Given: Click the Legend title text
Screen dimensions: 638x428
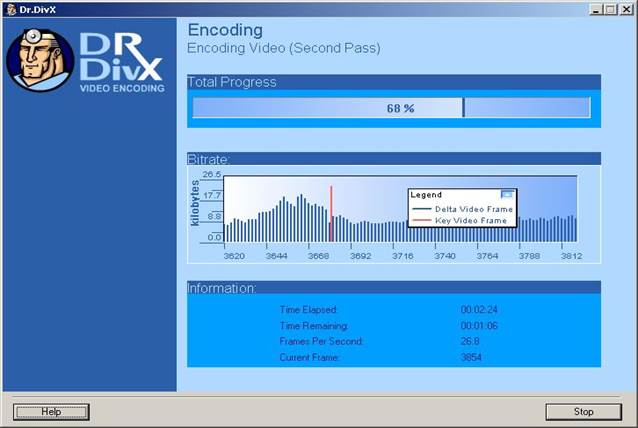Looking at the screenshot, I should (426, 195).
